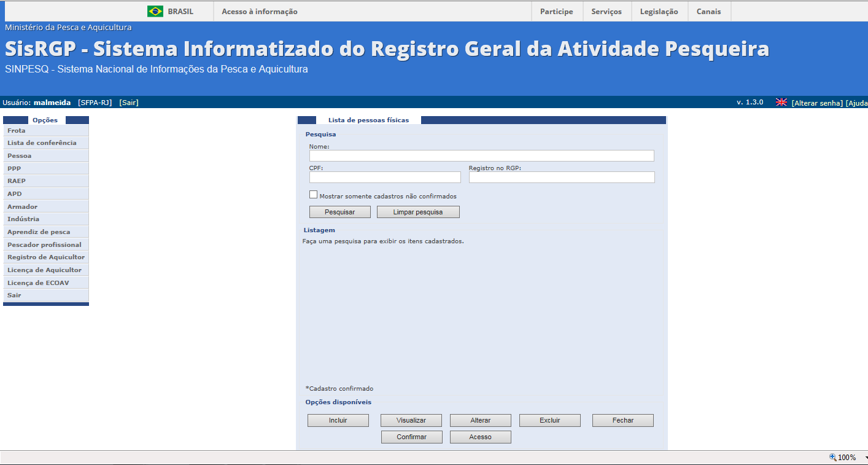The height and width of the screenshot is (465, 868).
Task: Select Pessoa in the Opções menu
Action: pyautogui.click(x=46, y=155)
